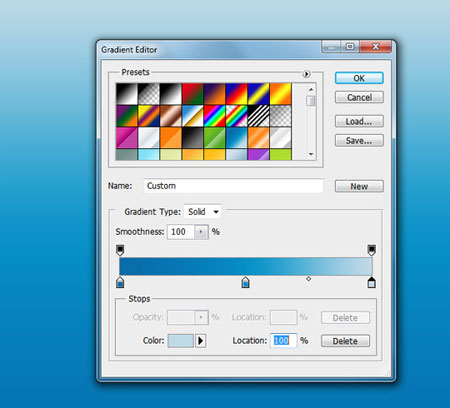Image resolution: width=450 pixels, height=408 pixels.
Task: Choose the Copper gradient preset
Action: click(x=171, y=116)
